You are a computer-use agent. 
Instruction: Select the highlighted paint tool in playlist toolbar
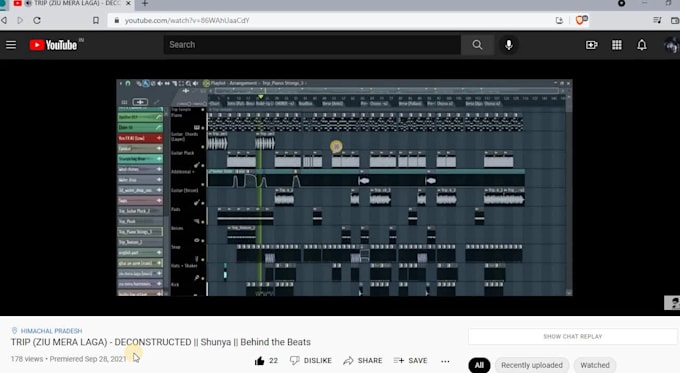pyautogui.click(x=146, y=83)
